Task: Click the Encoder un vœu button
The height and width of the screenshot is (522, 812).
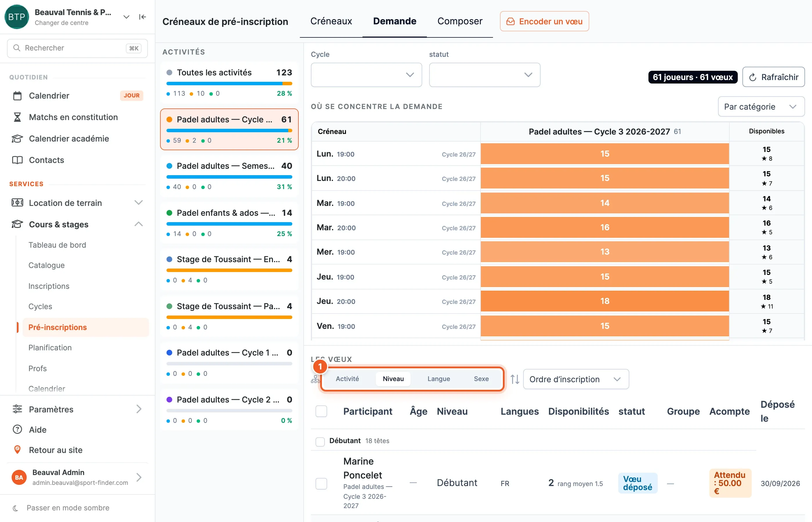Action: click(x=544, y=21)
